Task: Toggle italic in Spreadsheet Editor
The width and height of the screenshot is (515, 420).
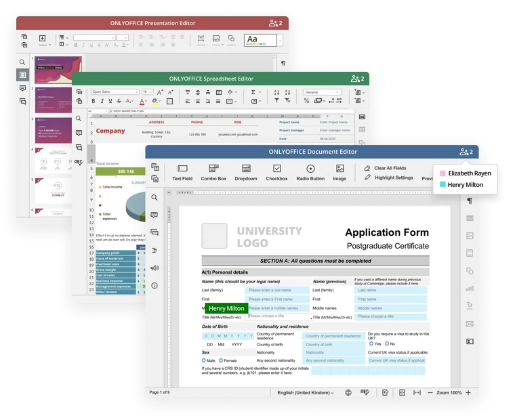Action: (102, 101)
